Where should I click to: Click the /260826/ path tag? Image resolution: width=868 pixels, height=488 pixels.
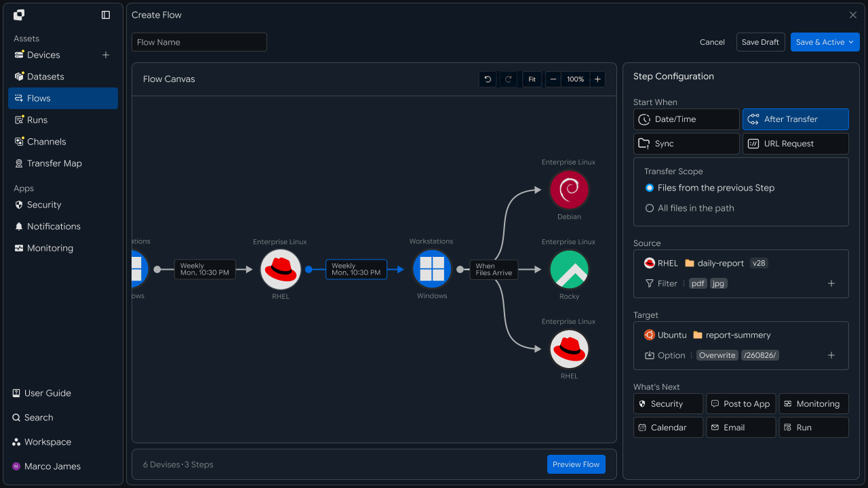pyautogui.click(x=760, y=355)
